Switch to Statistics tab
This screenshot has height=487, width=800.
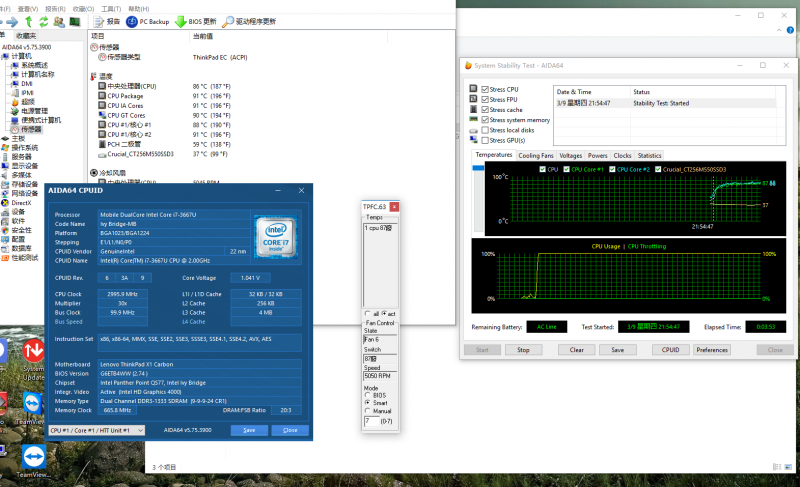(x=649, y=156)
